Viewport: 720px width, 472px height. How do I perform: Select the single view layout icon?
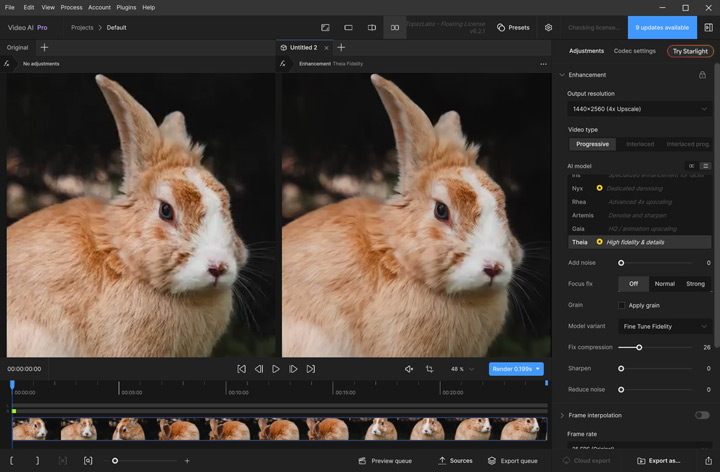[349, 28]
